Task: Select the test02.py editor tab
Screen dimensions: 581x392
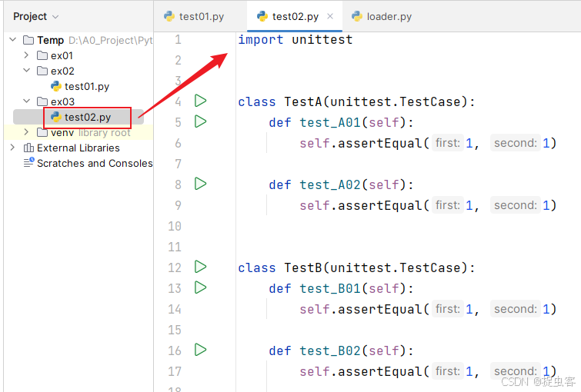Action: 295,17
